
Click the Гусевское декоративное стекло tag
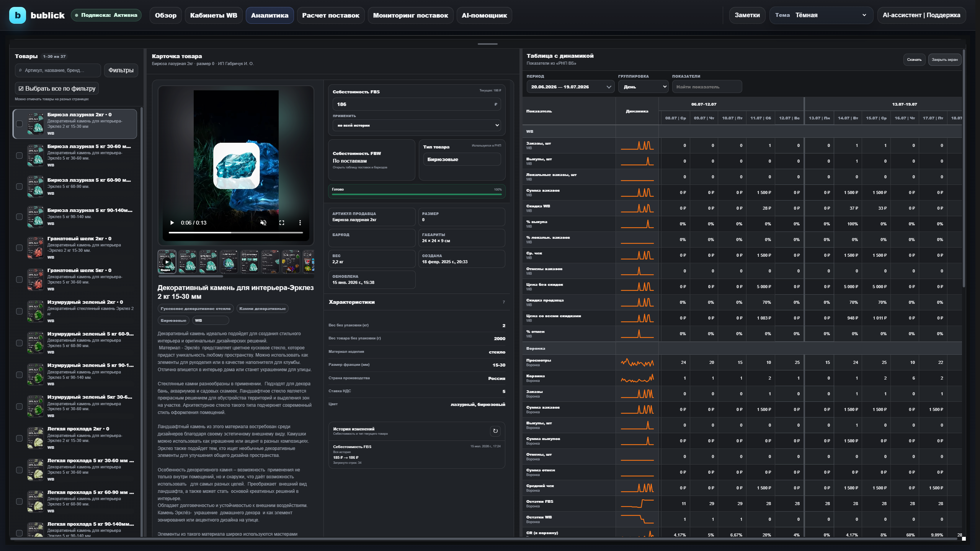[x=196, y=309]
